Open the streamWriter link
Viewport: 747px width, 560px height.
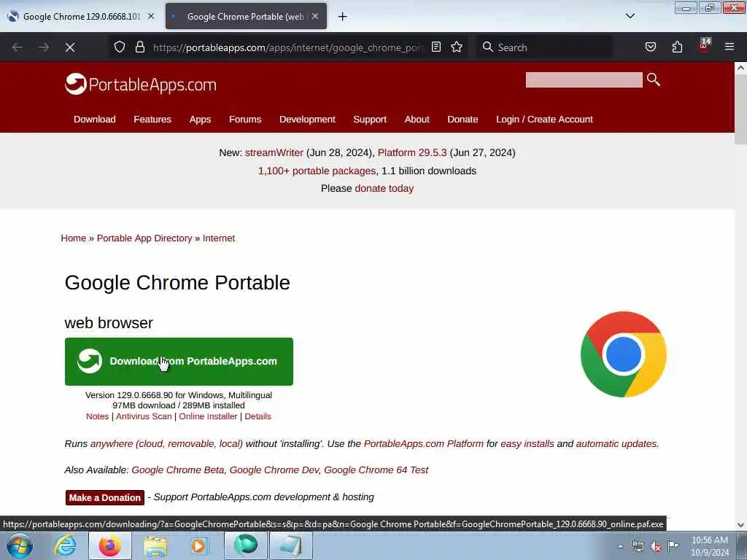(x=274, y=153)
